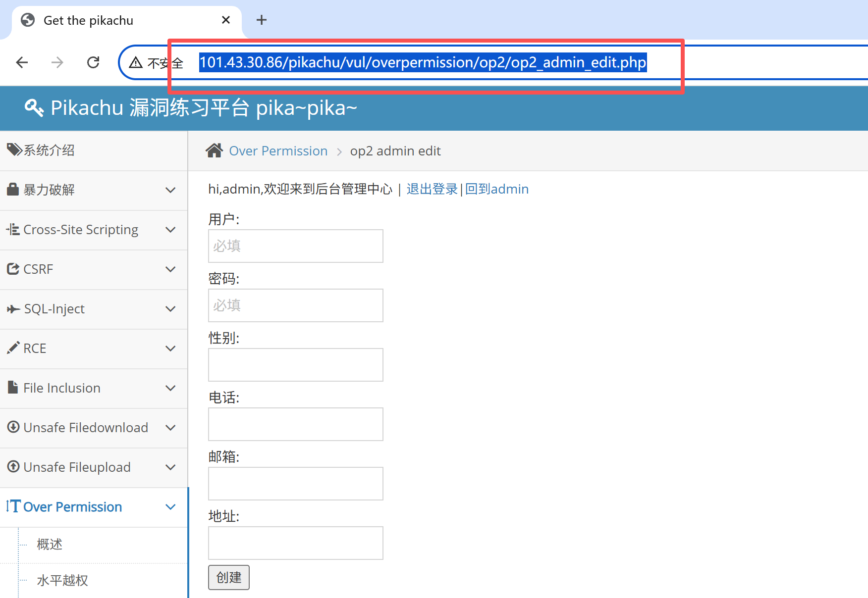Open a new tab with the plus icon
The height and width of the screenshot is (598, 868).
click(262, 20)
